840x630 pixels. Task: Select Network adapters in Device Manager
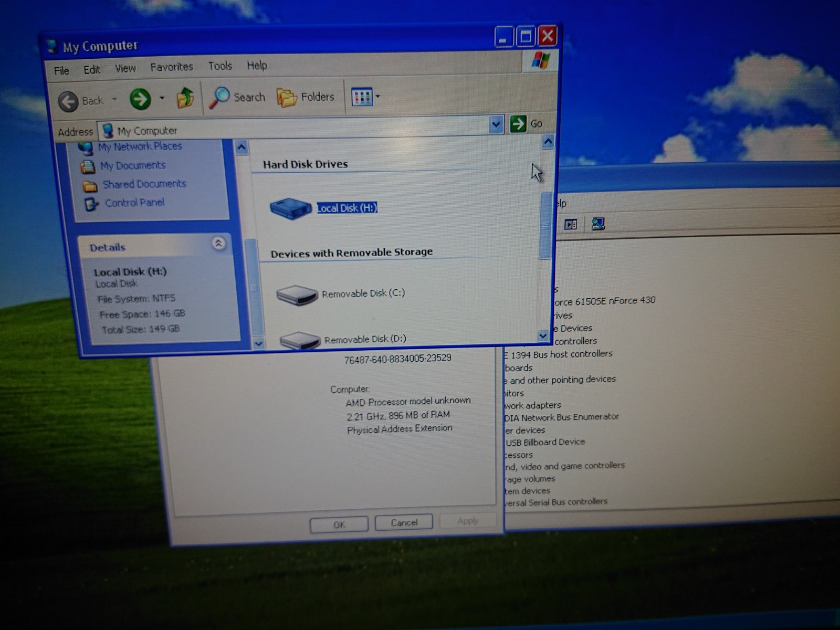point(532,405)
